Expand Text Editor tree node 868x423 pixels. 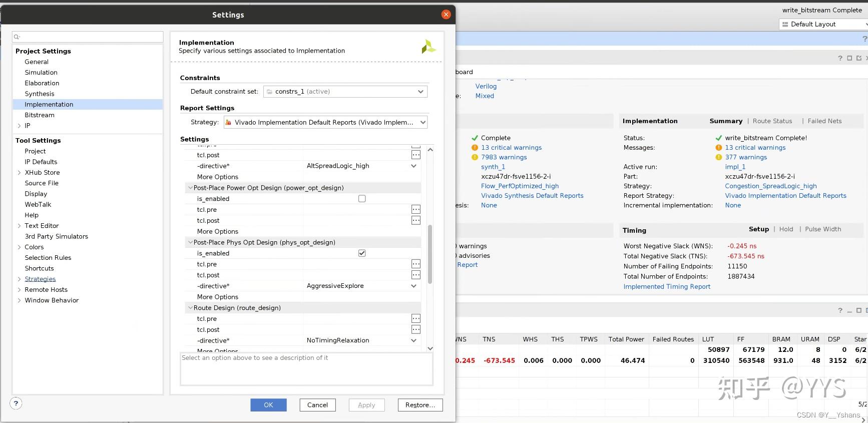click(x=19, y=226)
